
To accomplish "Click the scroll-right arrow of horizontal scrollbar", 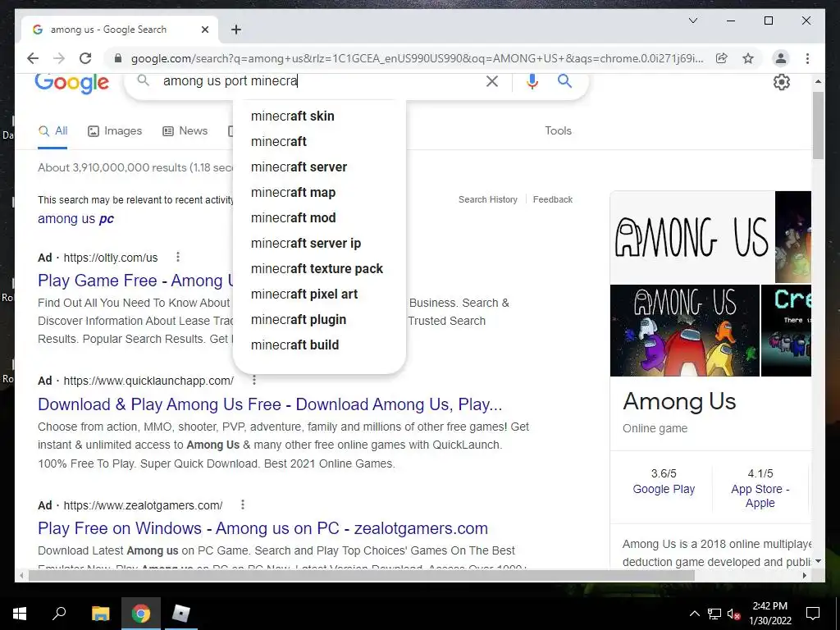I will tap(805, 576).
